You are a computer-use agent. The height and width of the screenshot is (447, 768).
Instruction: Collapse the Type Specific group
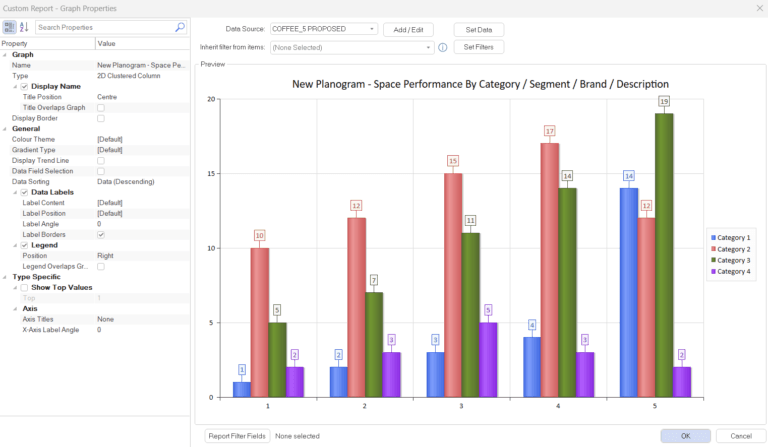(x=5, y=277)
